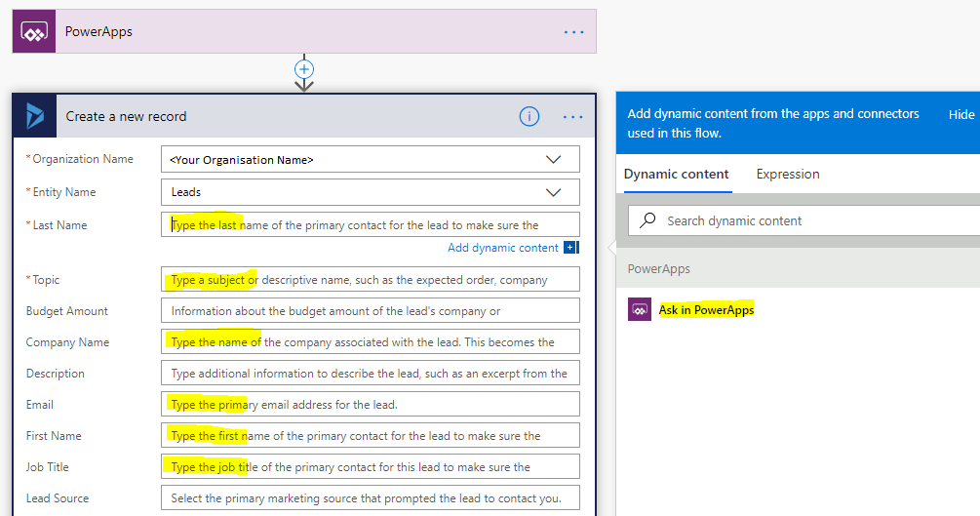
Task: Focus the Budget Amount field
Action: point(370,311)
